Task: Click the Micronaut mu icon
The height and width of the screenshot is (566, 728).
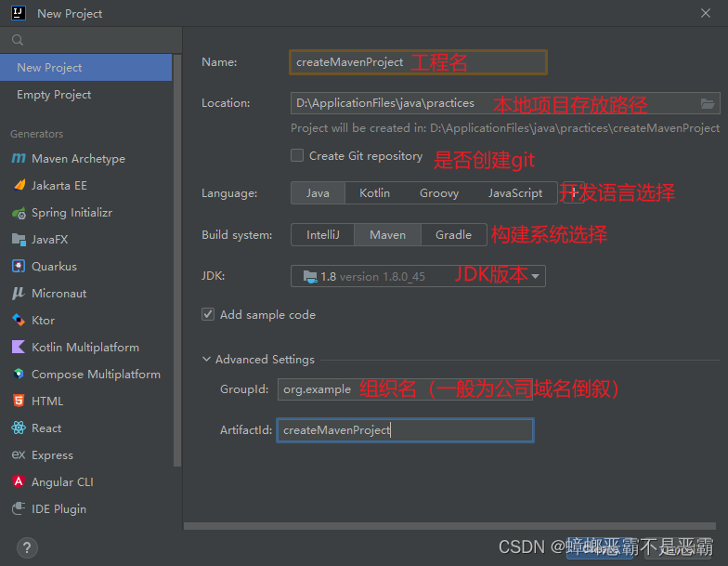Action: click(x=19, y=294)
